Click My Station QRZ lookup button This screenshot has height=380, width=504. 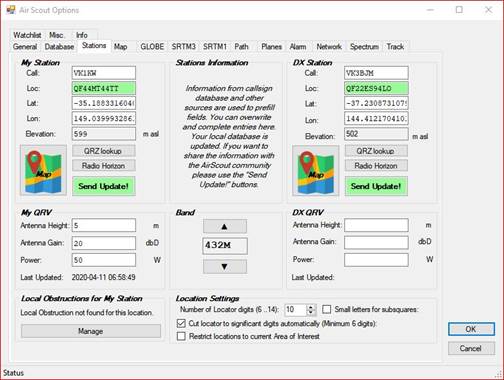point(104,151)
